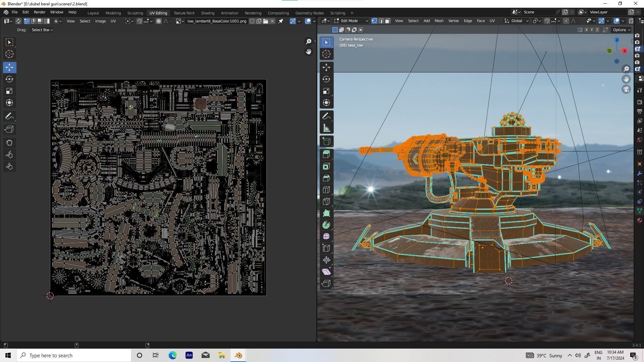Select the Annotate tool in UV editor
The width and height of the screenshot is (644, 362).
click(9, 116)
